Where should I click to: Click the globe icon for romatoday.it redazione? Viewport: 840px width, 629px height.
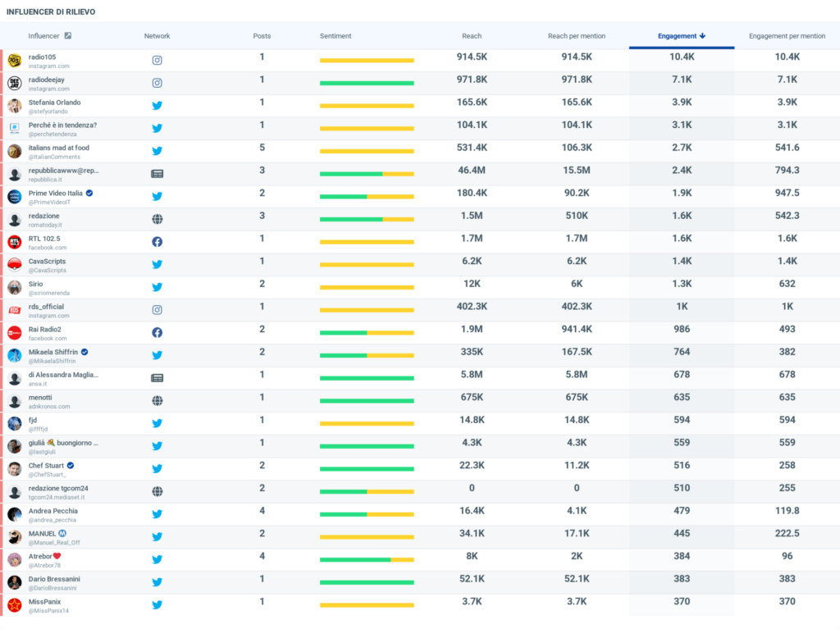(x=157, y=219)
